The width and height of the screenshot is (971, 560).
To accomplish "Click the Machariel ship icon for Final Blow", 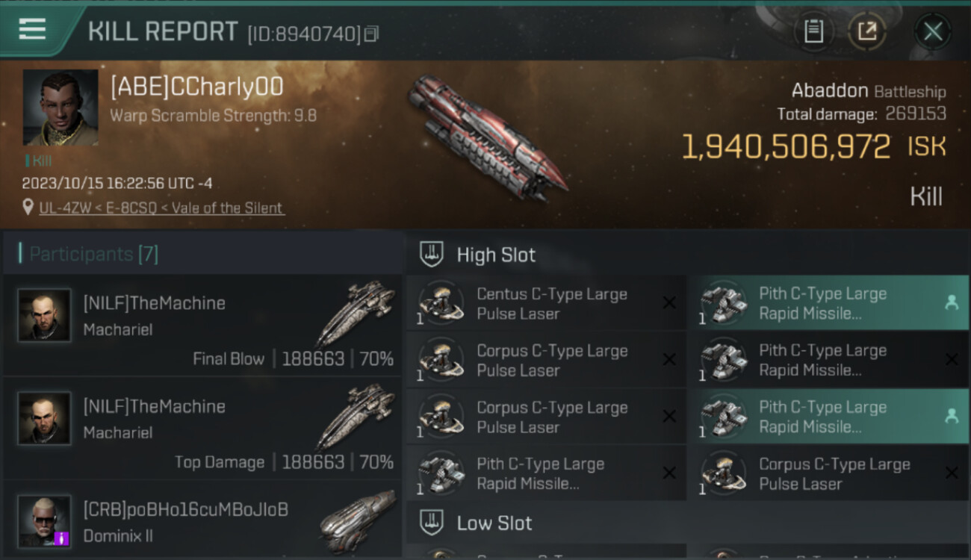I will coord(355,314).
